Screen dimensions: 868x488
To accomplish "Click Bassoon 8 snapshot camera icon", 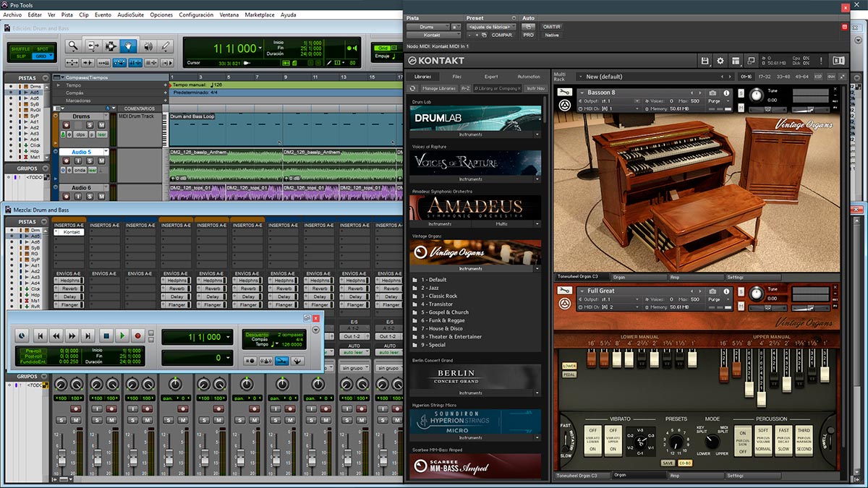I will pos(712,93).
